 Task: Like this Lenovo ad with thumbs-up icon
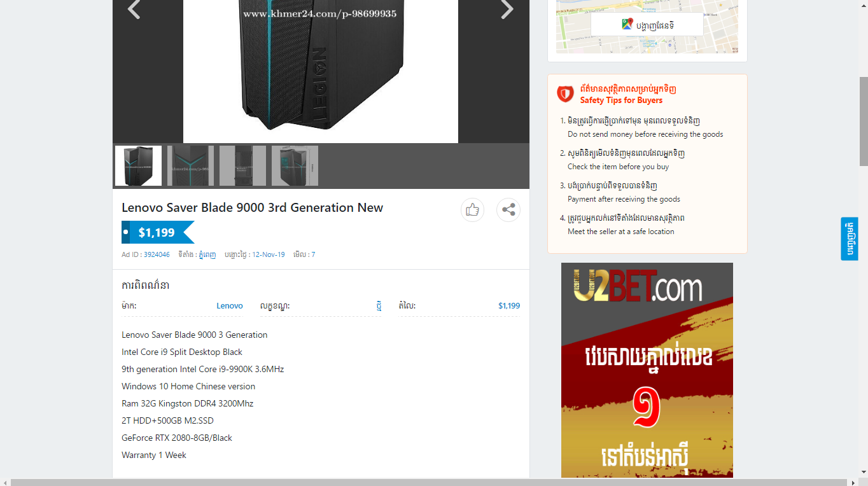(472, 210)
